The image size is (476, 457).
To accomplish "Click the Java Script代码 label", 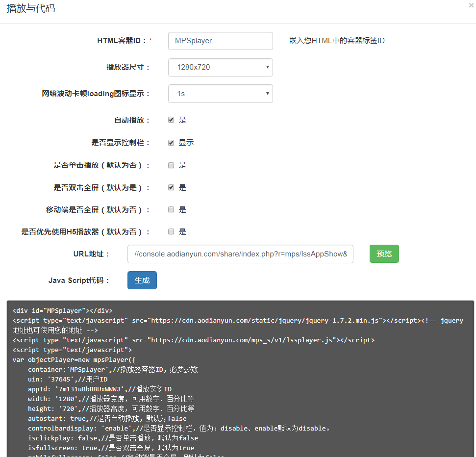I will [78, 280].
